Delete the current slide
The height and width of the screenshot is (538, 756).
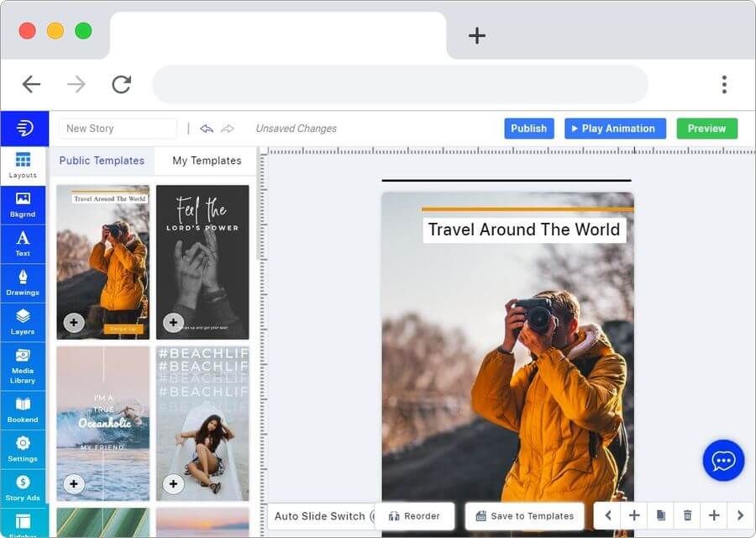687,515
